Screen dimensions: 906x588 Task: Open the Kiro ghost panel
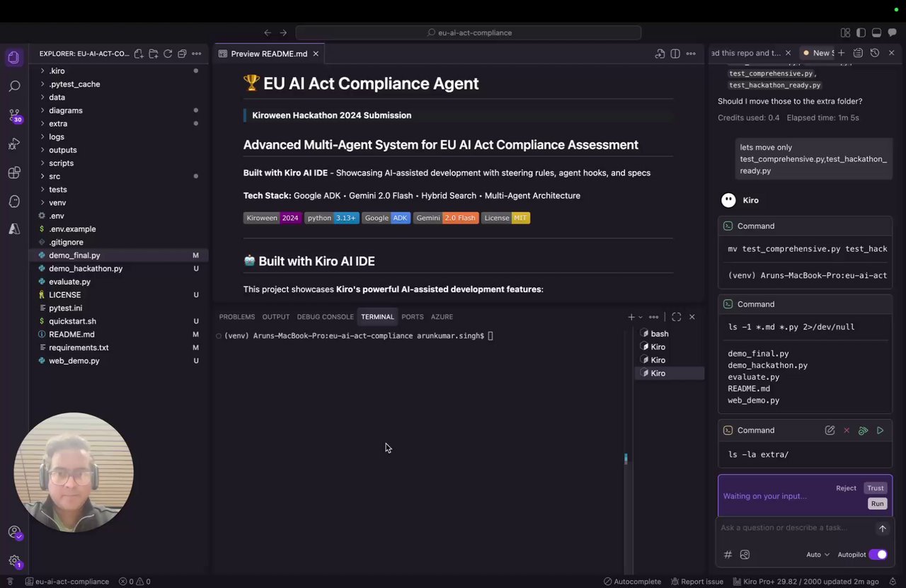(x=14, y=202)
